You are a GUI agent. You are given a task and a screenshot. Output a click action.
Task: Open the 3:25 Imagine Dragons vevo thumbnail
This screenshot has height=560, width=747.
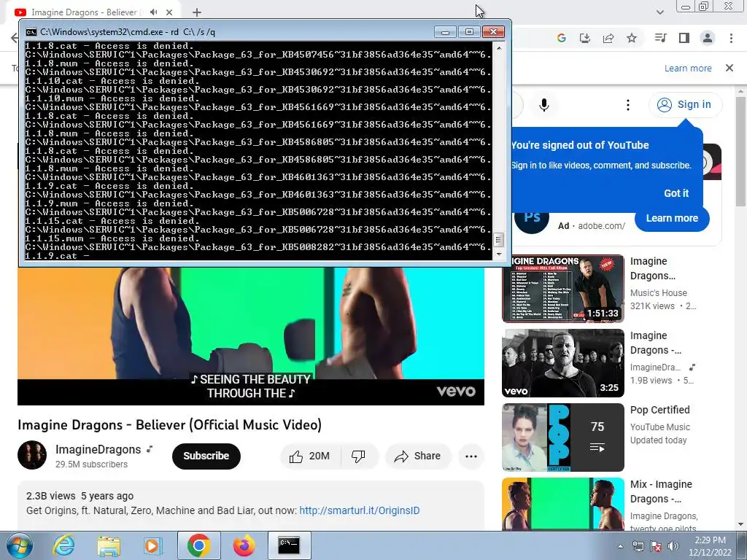(x=563, y=363)
